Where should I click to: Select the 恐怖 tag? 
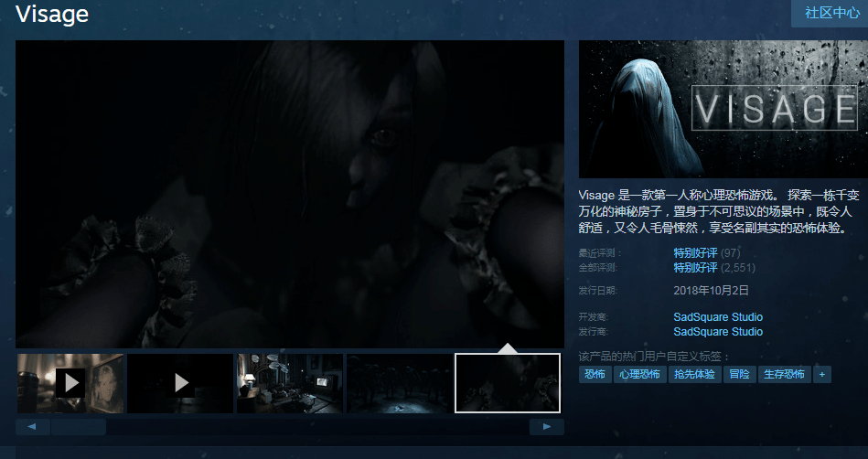click(595, 374)
